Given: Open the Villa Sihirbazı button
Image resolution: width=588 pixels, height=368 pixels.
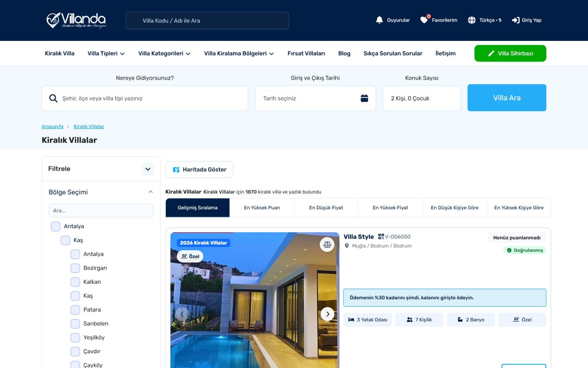Looking at the screenshot, I should pyautogui.click(x=510, y=53).
